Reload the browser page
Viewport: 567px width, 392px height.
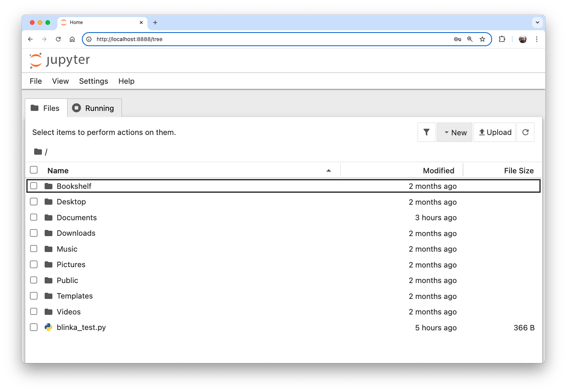[x=58, y=39]
